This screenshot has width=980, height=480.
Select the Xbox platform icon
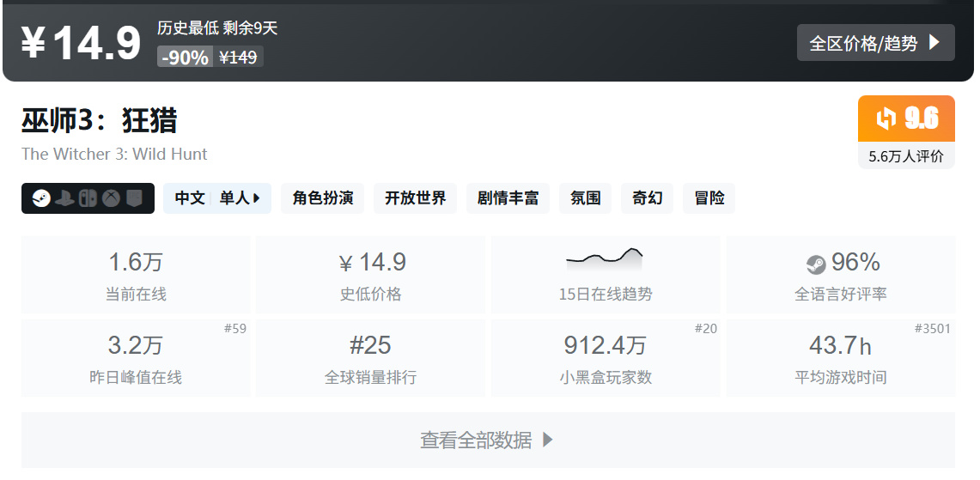pyautogui.click(x=112, y=198)
